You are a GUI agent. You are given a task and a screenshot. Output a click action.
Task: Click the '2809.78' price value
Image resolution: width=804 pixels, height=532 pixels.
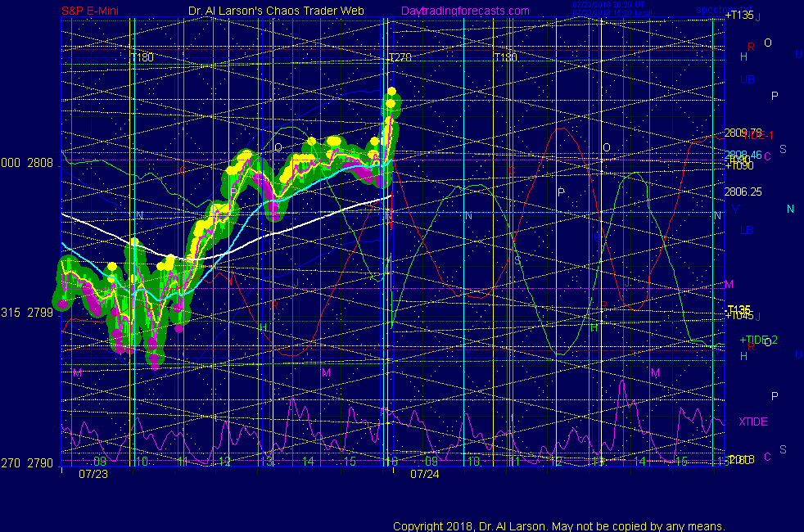point(743,133)
